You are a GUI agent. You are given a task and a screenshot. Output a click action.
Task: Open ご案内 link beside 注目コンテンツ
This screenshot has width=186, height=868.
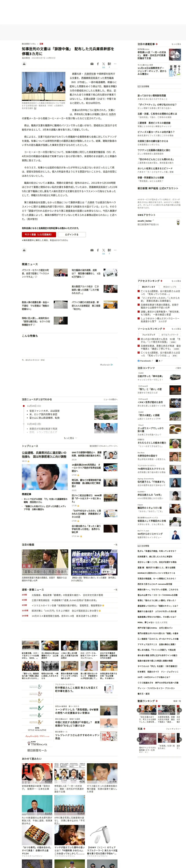click(178, 368)
